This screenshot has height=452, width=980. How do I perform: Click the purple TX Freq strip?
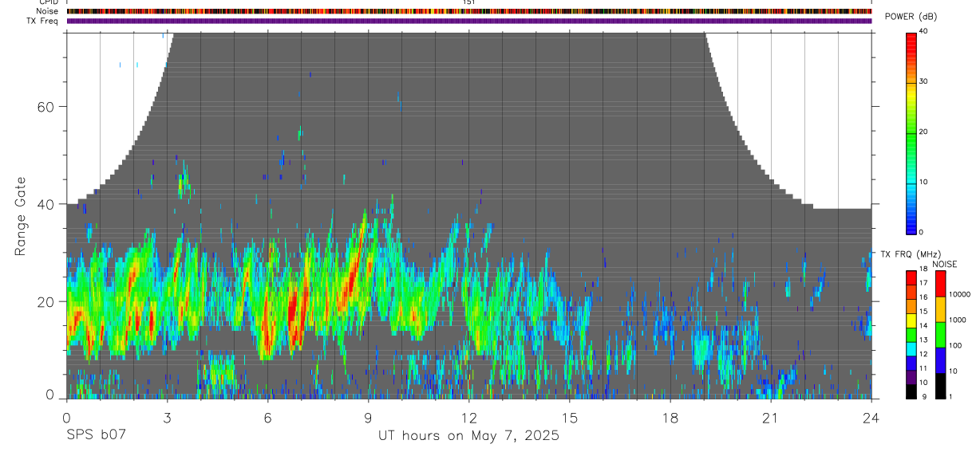click(x=469, y=21)
